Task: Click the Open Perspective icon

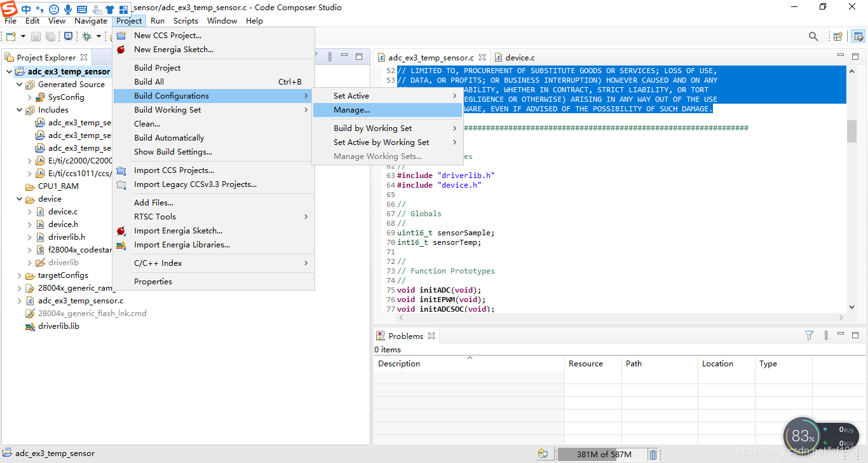Action: tap(838, 37)
